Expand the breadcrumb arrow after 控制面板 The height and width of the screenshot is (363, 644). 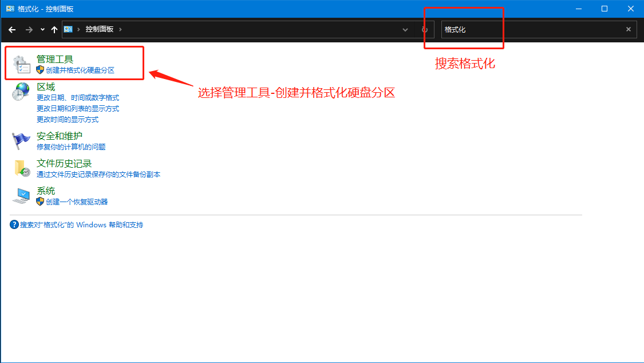(121, 29)
